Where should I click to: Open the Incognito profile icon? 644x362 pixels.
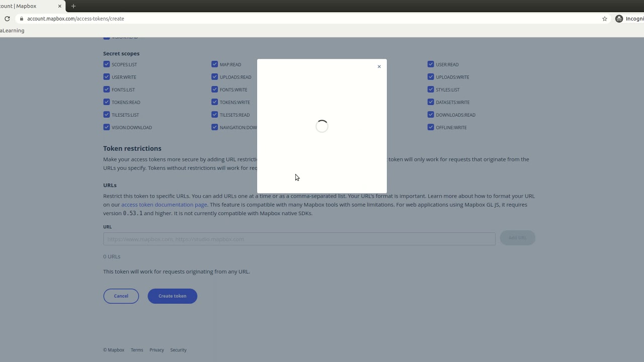tap(619, 19)
